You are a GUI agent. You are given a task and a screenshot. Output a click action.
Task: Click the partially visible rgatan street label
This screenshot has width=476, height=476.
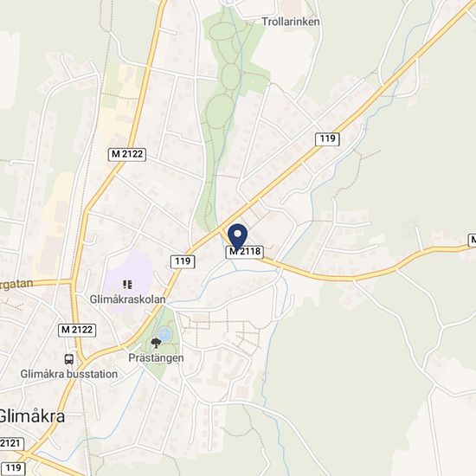tap(16, 285)
